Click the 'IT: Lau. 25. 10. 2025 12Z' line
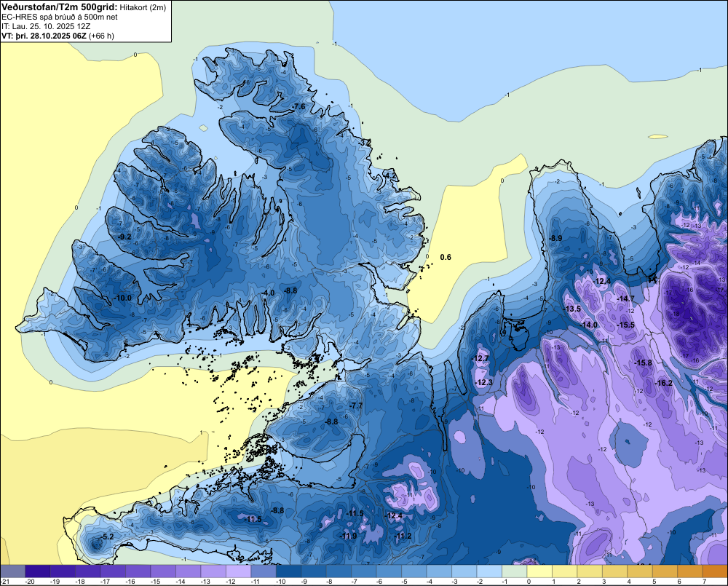This screenshot has height=586, width=728. [x=46, y=26]
